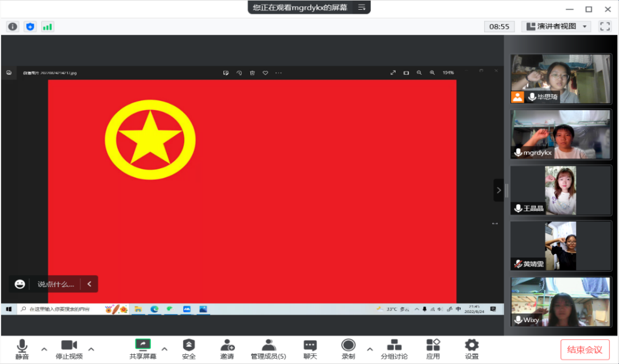Open the Apps panel

click(433, 348)
